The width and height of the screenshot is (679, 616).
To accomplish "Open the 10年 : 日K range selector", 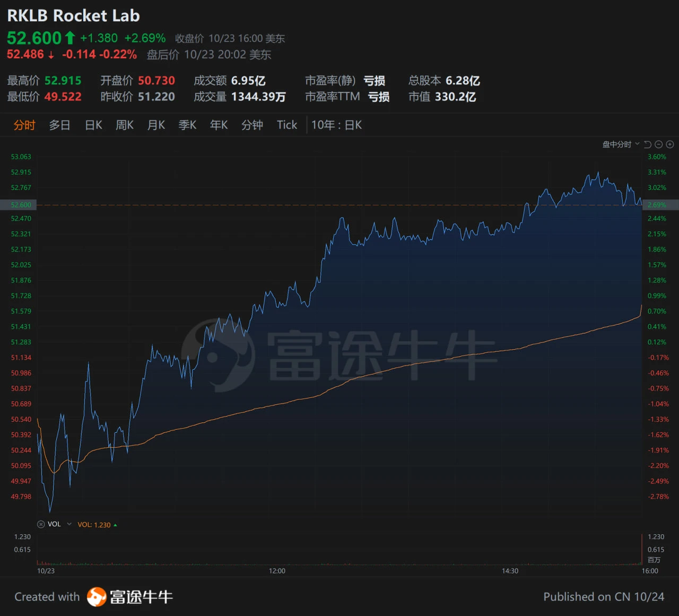I will (336, 125).
